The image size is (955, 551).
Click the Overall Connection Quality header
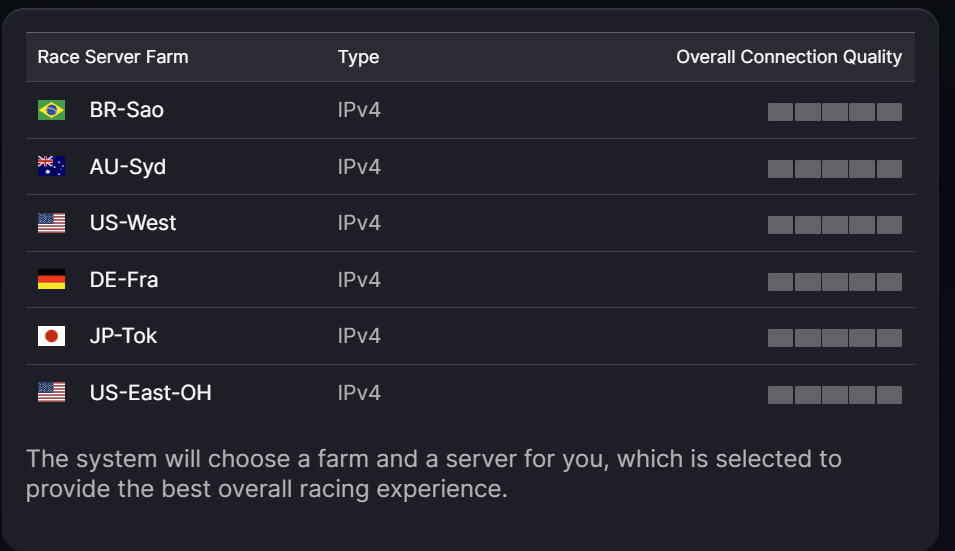789,57
